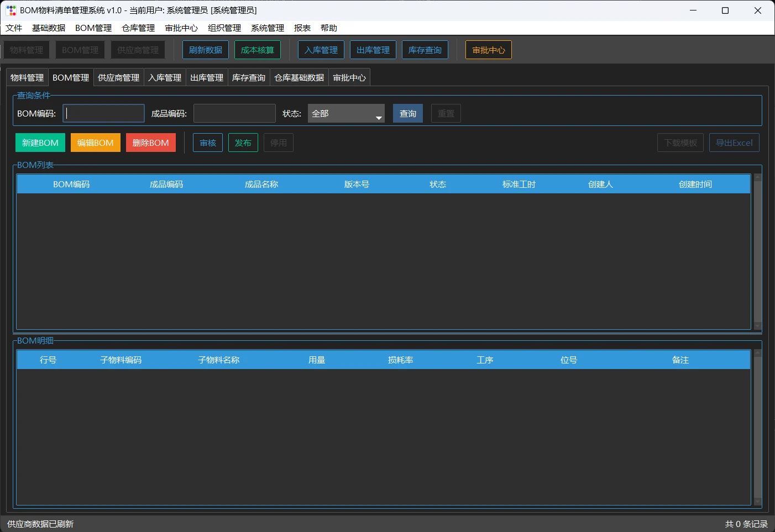The height and width of the screenshot is (532, 775).
Task: Click the orange 编辑BOM button
Action: tap(96, 143)
